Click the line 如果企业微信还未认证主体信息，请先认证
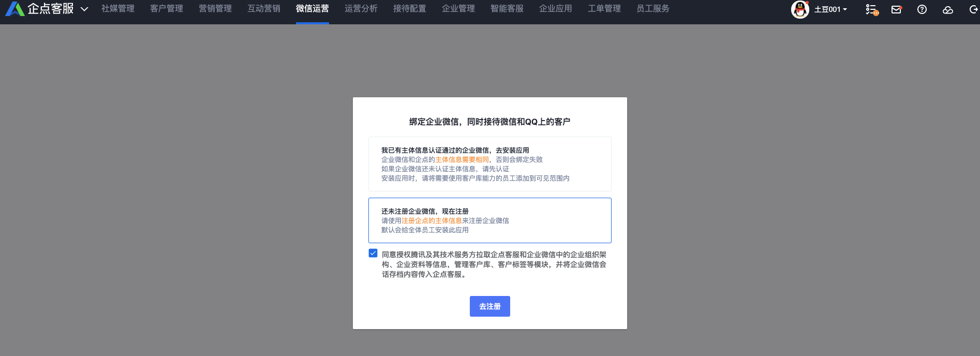Viewport: 980px width, 356px height. click(x=445, y=169)
